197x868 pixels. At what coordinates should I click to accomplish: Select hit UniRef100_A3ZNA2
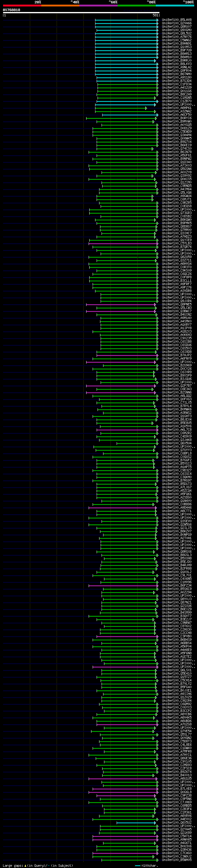click(x=176, y=111)
